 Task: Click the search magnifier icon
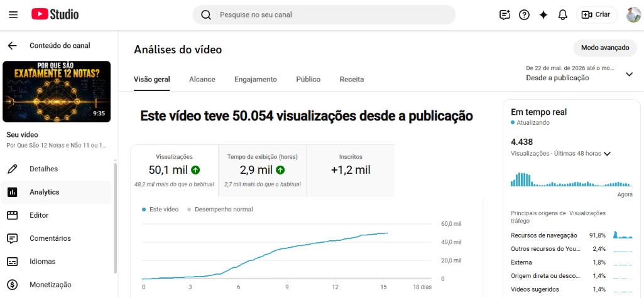pos(206,15)
